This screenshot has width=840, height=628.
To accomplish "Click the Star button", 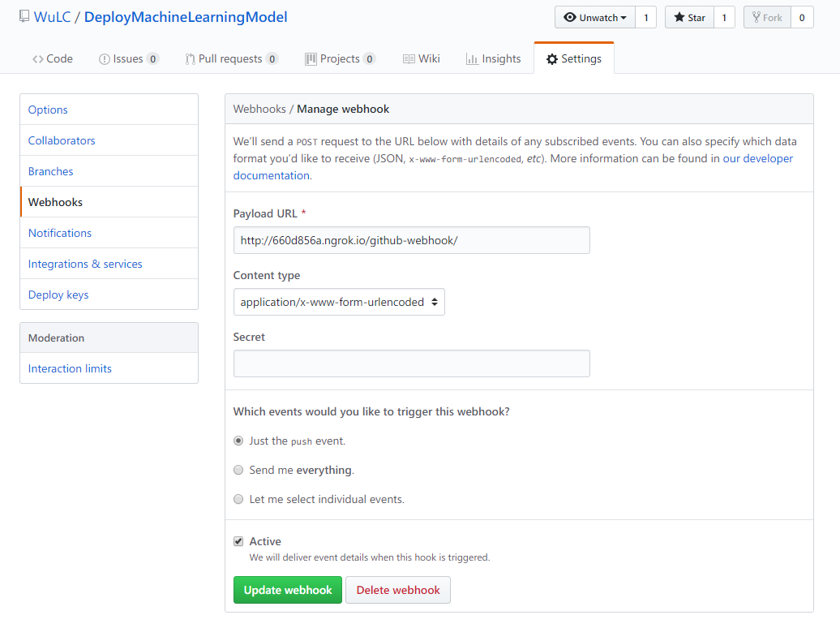I will coord(689,17).
